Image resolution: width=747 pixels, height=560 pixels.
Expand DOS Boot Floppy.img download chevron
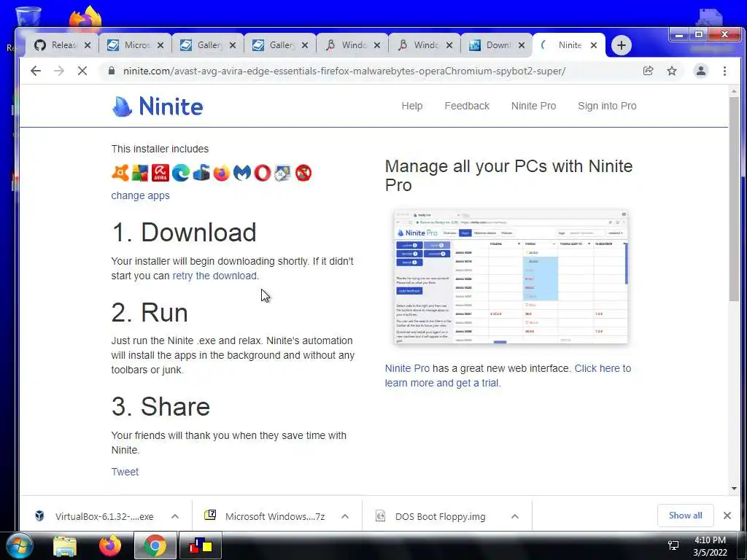pyautogui.click(x=514, y=516)
